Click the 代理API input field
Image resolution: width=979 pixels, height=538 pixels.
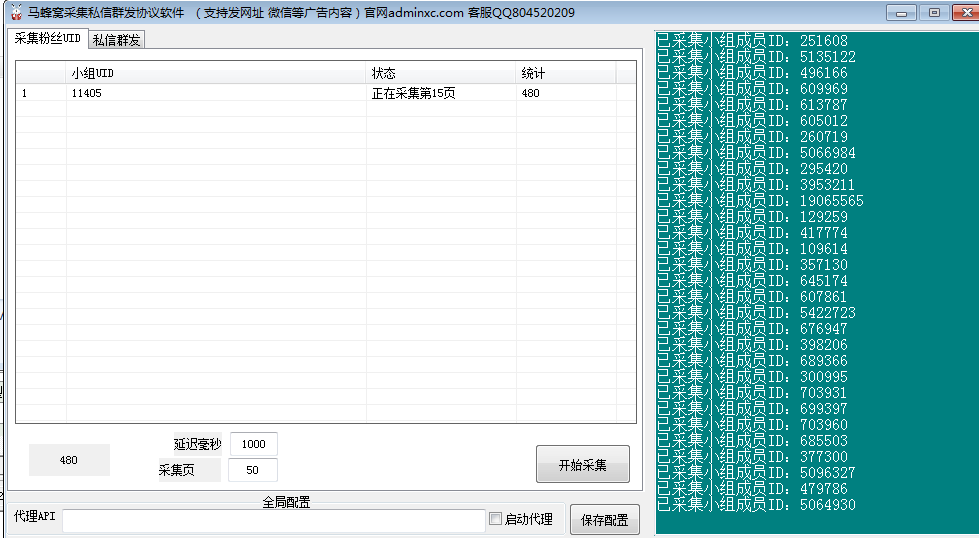[x=274, y=521]
